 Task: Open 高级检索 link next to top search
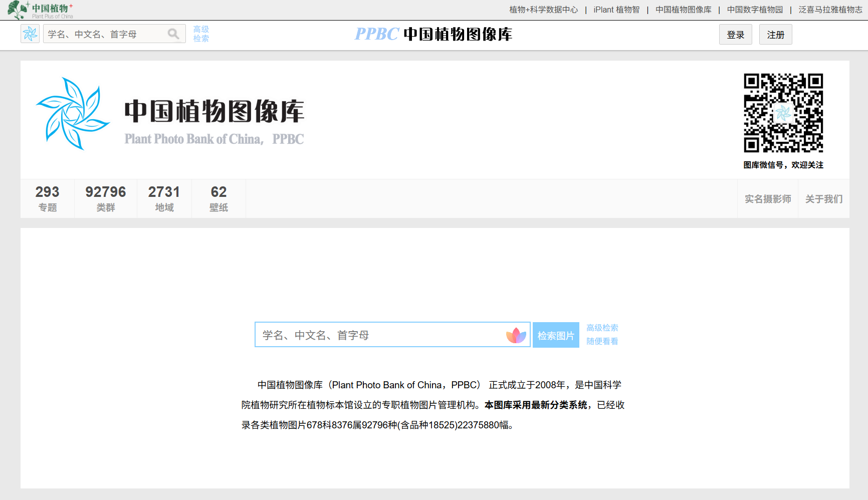[201, 34]
